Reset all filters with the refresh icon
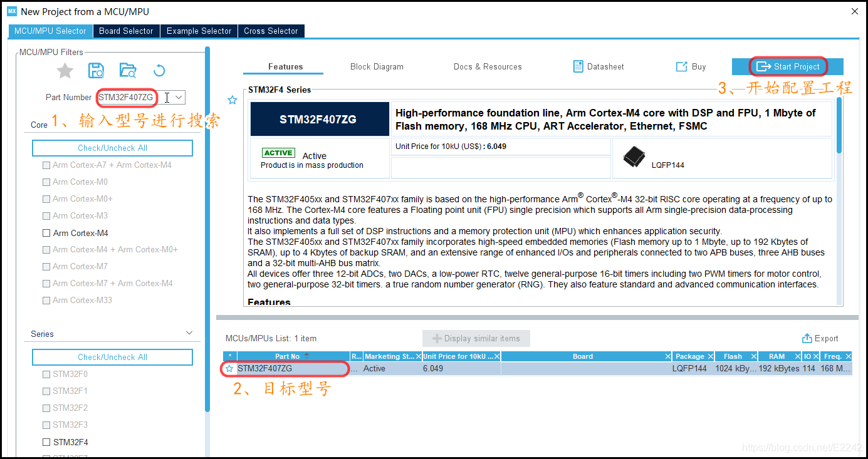Screen dimensions: 868x459 (x=159, y=71)
